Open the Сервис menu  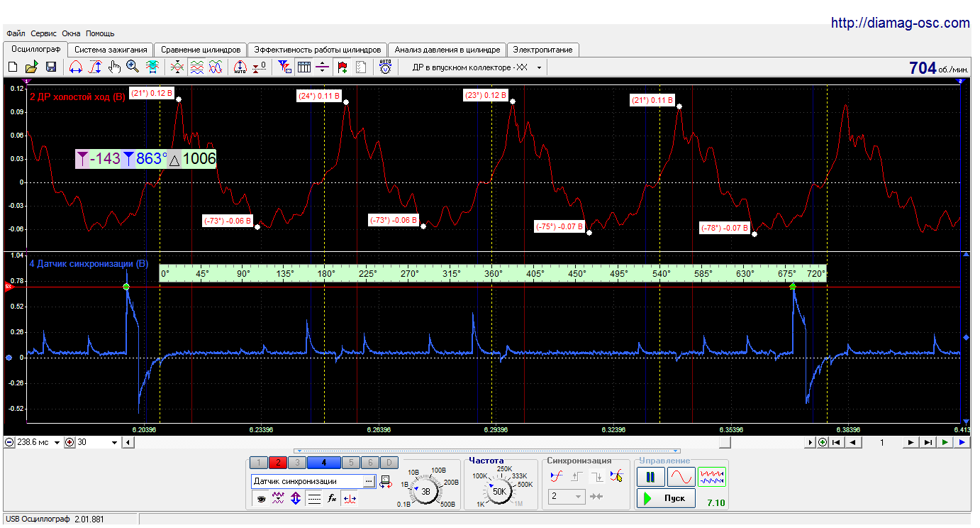click(x=44, y=33)
